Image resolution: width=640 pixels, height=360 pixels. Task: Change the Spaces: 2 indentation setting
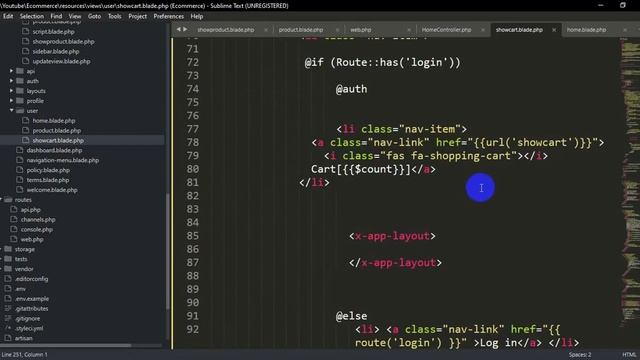[x=580, y=355]
